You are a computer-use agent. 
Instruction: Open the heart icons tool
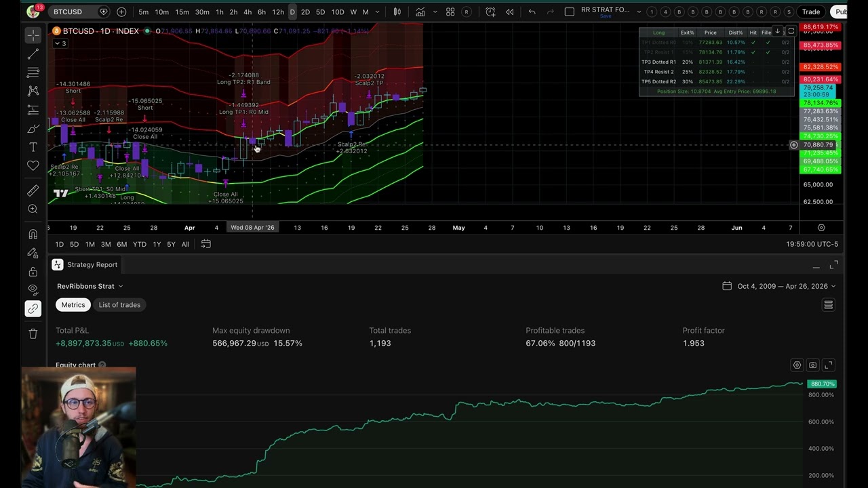33,165
